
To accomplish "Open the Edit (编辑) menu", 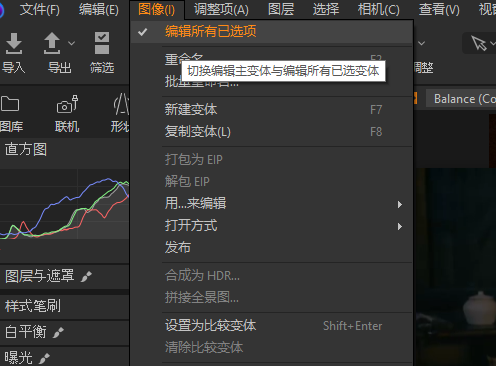I will click(x=99, y=10).
